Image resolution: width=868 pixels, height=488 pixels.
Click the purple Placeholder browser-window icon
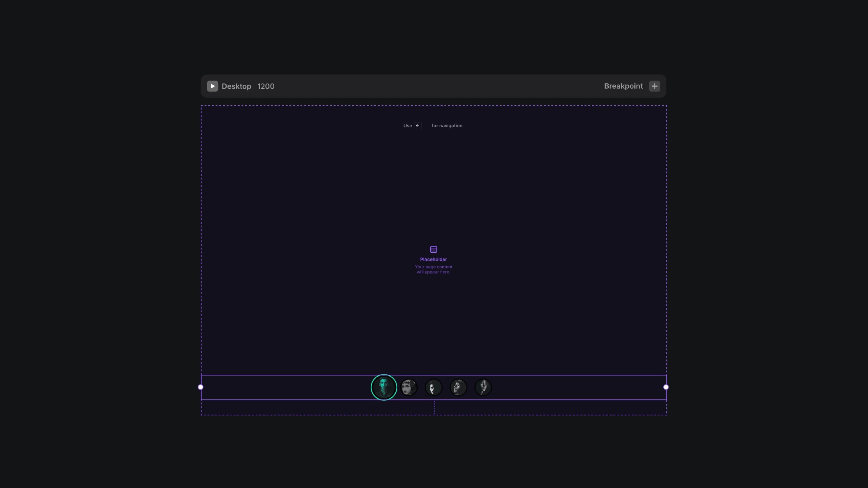tap(433, 249)
